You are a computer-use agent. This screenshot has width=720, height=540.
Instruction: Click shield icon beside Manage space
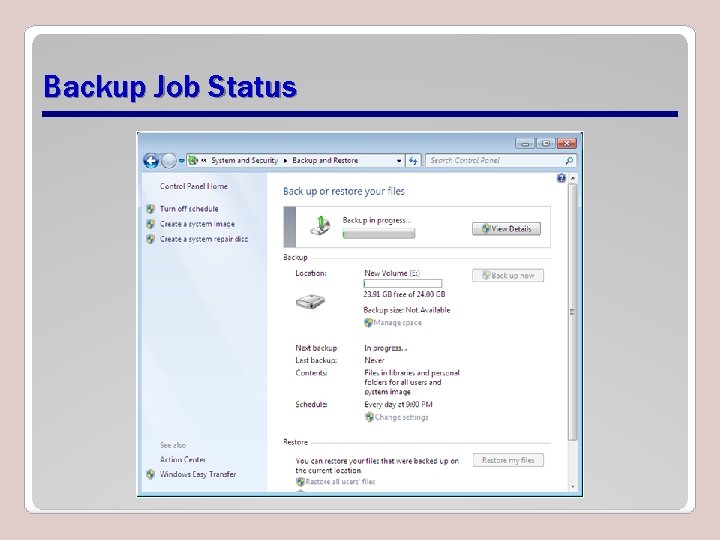(x=368, y=323)
